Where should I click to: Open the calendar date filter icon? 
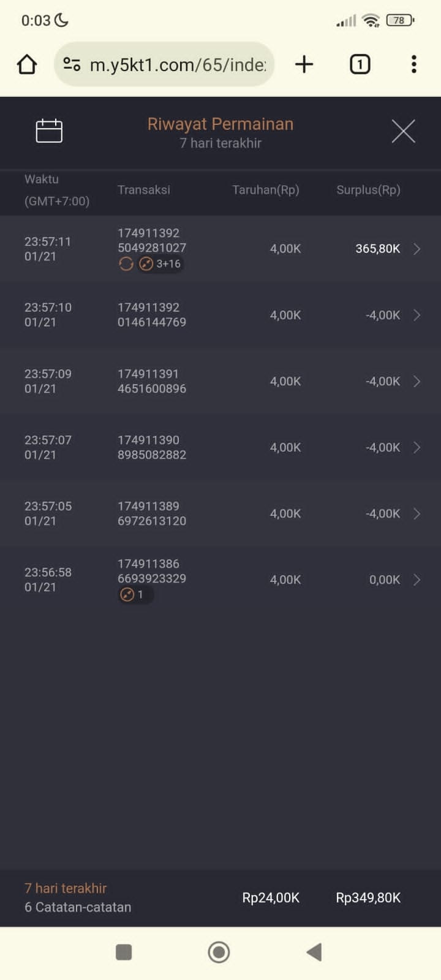(49, 131)
